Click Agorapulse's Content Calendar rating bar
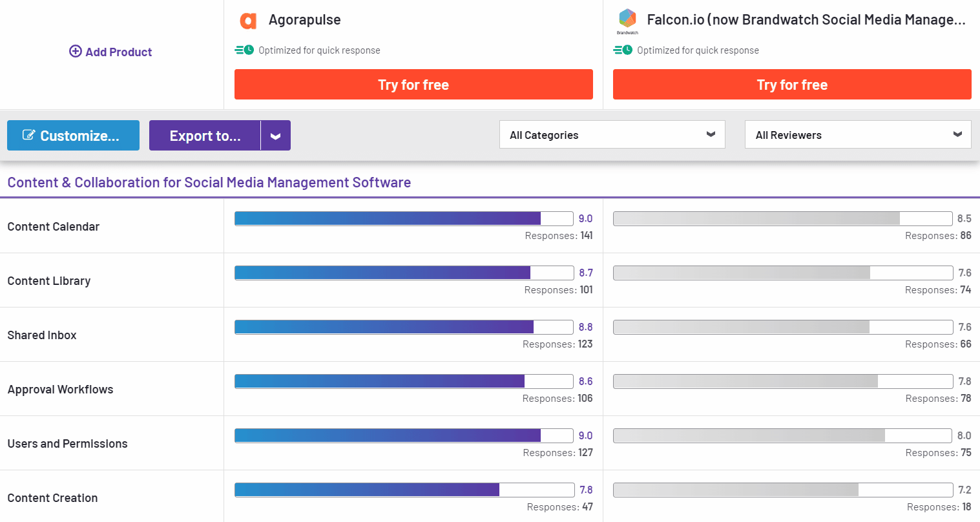Screen dimensions: 980x522 click(x=403, y=218)
